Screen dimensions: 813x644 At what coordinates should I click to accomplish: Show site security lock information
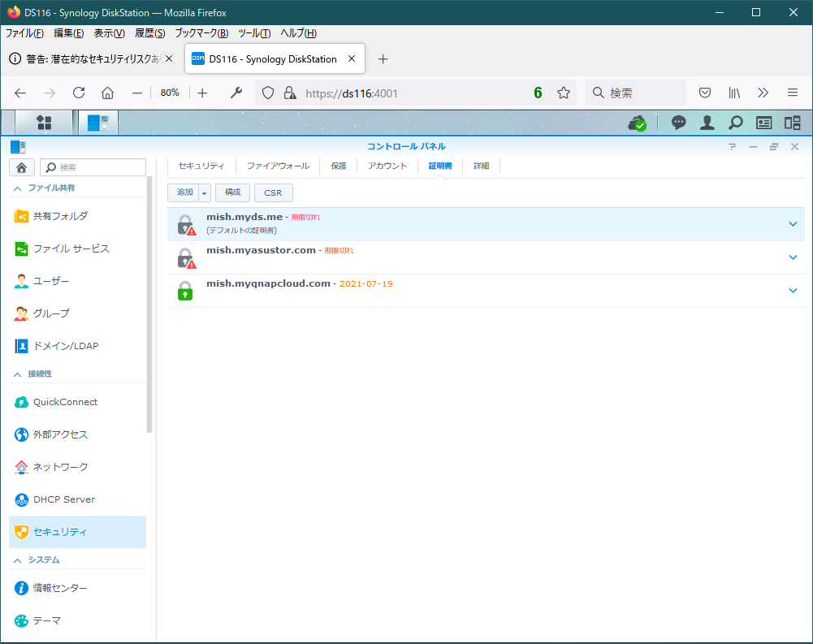point(290,93)
